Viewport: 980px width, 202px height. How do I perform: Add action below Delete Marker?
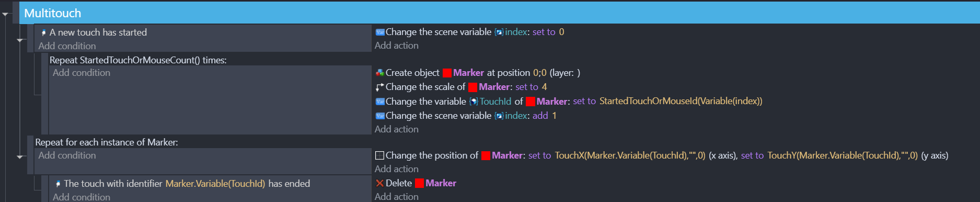point(397,197)
